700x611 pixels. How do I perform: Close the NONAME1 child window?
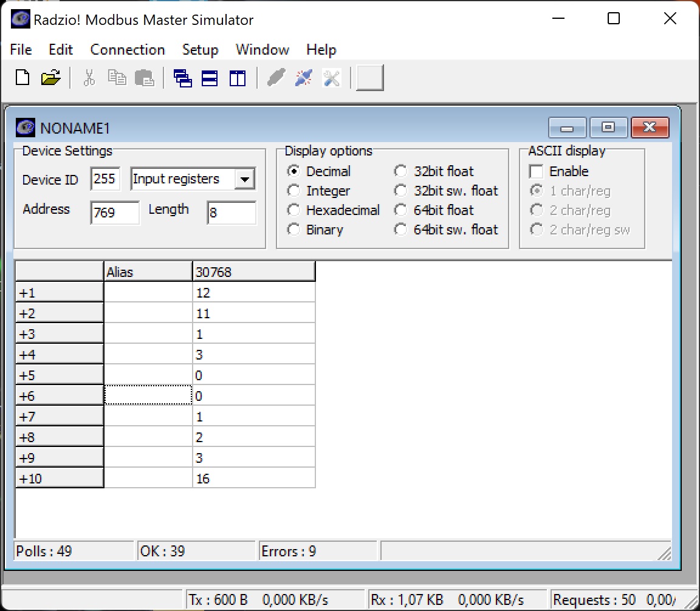650,128
